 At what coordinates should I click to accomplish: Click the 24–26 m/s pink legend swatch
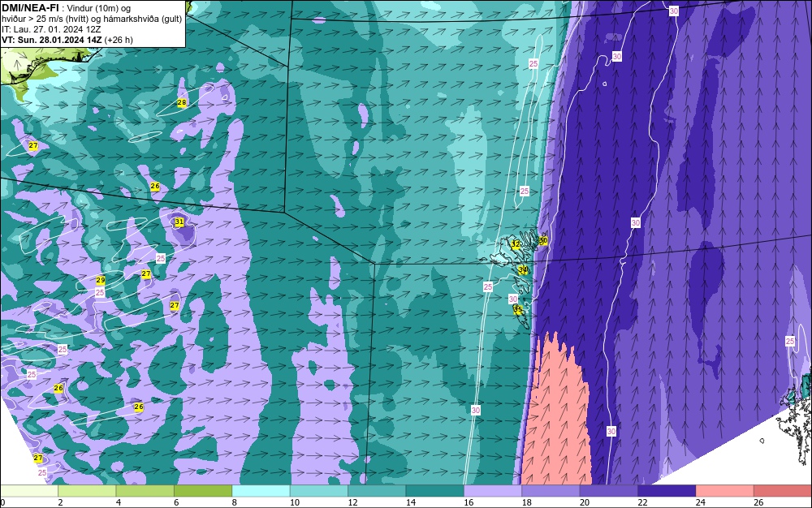(725, 491)
